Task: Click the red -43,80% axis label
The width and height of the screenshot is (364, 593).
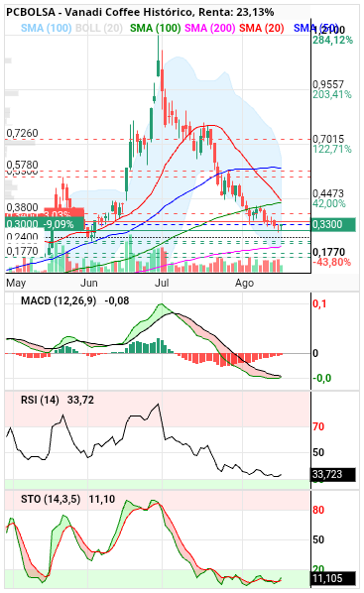Action: tap(331, 262)
